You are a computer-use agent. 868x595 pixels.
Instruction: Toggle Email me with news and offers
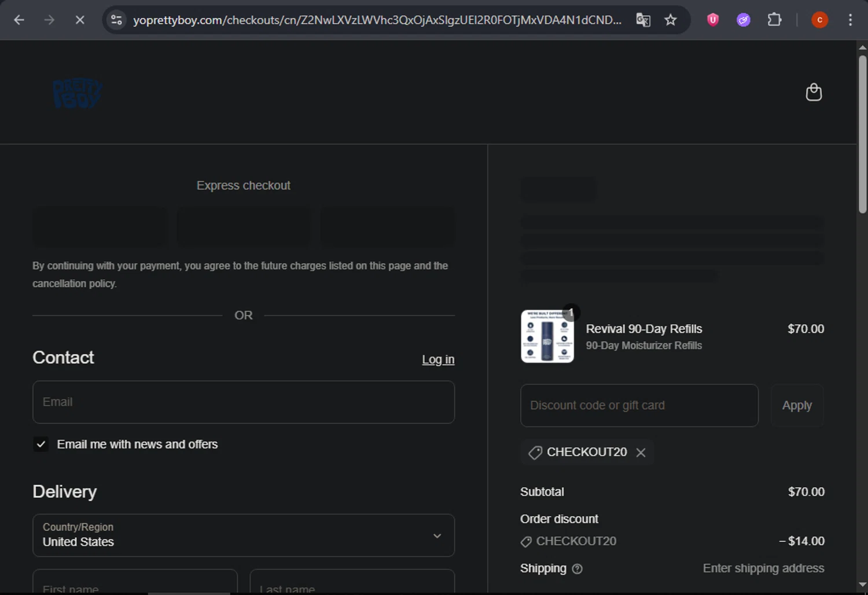[41, 445]
